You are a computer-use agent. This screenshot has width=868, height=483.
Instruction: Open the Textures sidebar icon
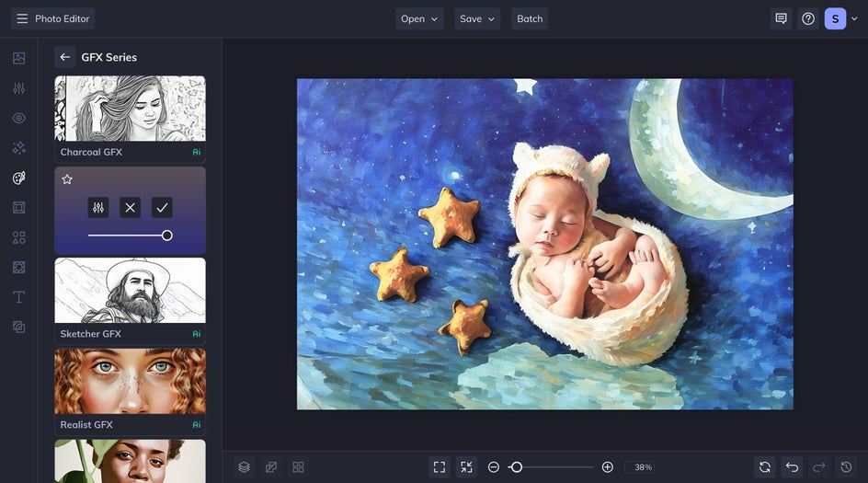(18, 268)
